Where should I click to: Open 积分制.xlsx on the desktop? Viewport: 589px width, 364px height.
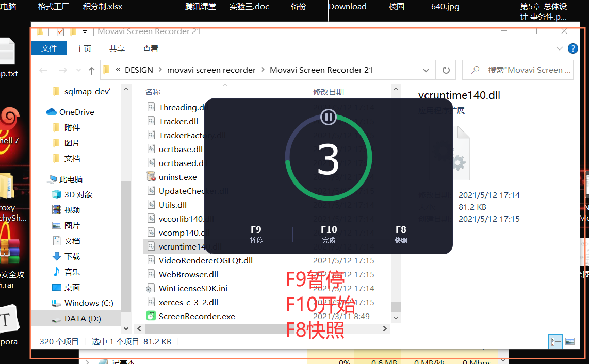point(103,7)
